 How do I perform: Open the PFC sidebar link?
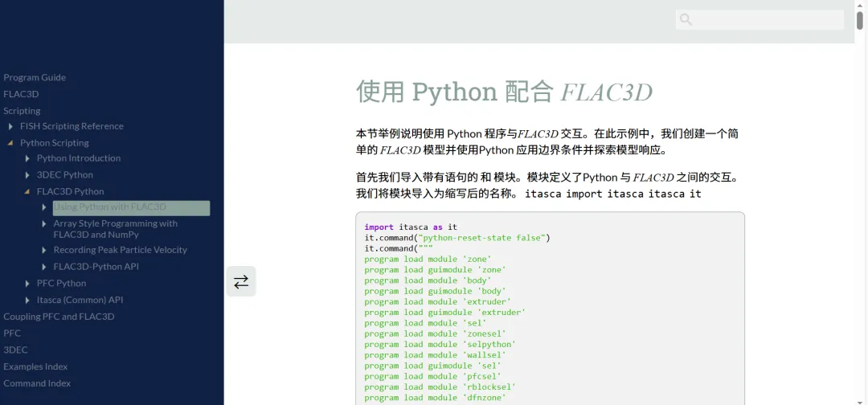(x=12, y=333)
